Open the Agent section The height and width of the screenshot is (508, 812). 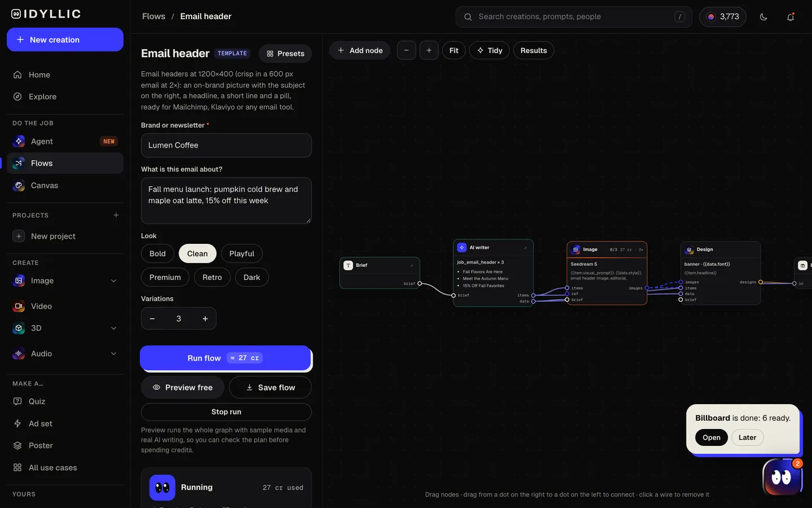[x=65, y=141]
